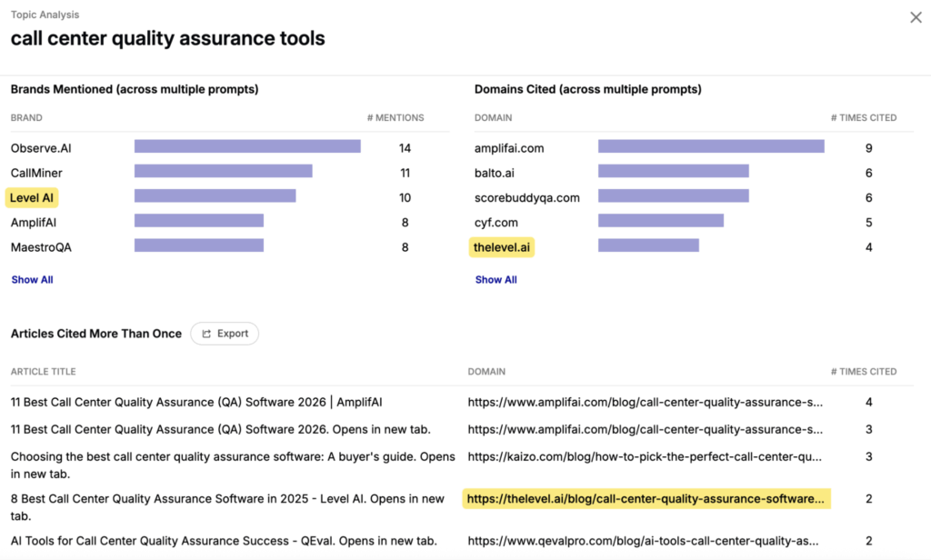Show all domains cited
This screenshot has height=560, width=931.
(496, 280)
